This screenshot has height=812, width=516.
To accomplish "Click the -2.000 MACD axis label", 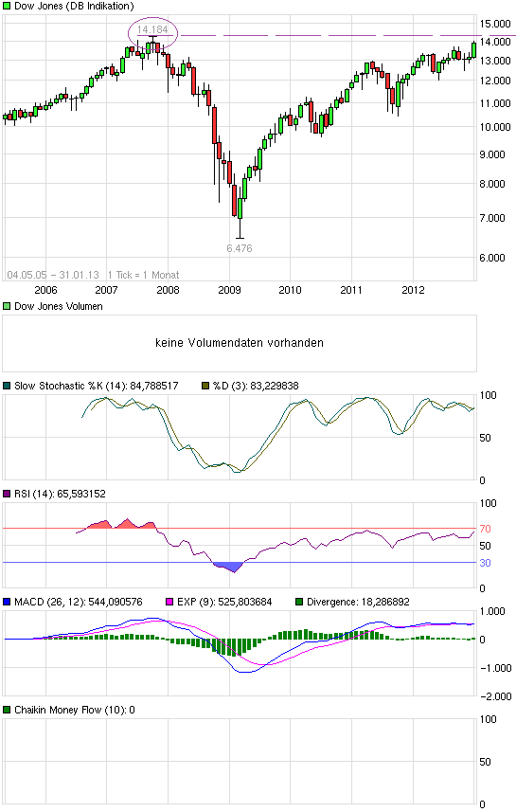I will [x=495, y=696].
